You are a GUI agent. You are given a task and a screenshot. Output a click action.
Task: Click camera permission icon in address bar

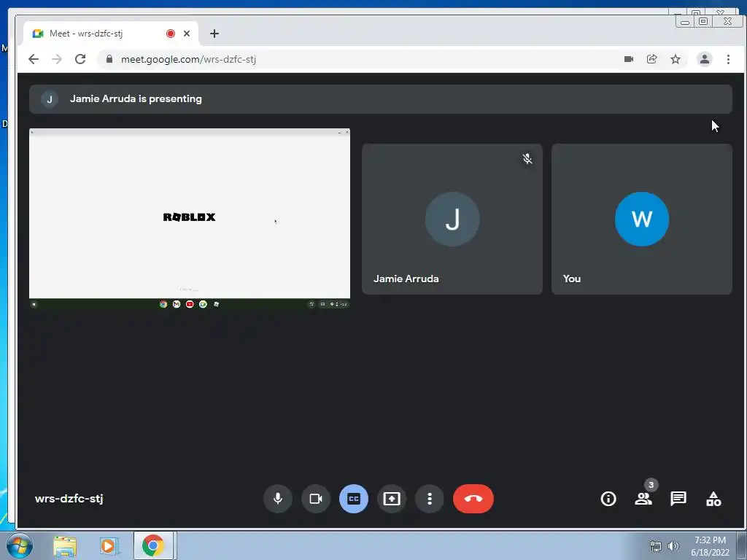629,59
